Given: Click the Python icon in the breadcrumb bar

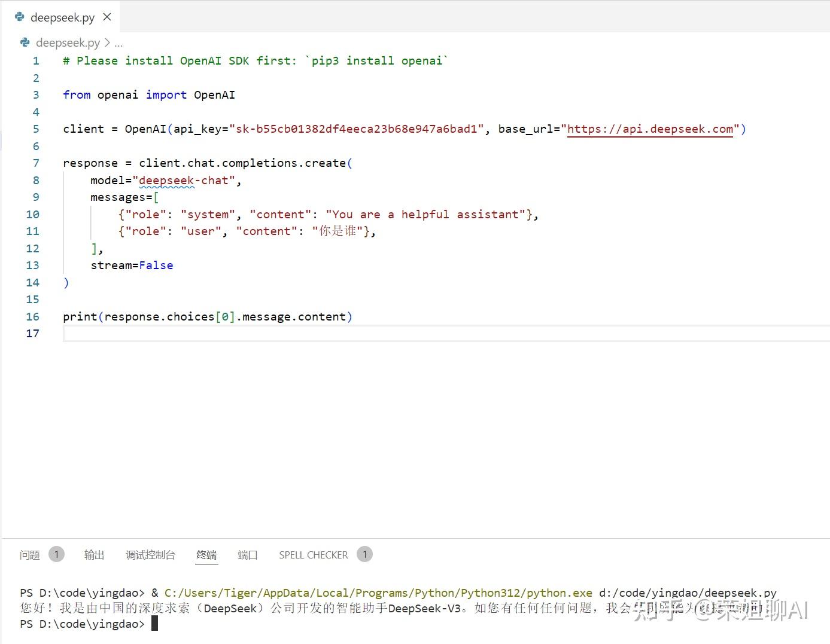Looking at the screenshot, I should click(x=25, y=42).
